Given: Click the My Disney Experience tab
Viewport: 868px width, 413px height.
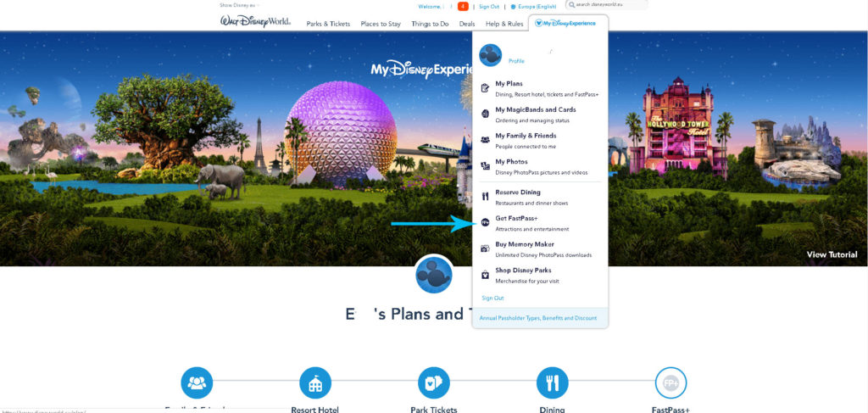Looking at the screenshot, I should click(x=569, y=23).
